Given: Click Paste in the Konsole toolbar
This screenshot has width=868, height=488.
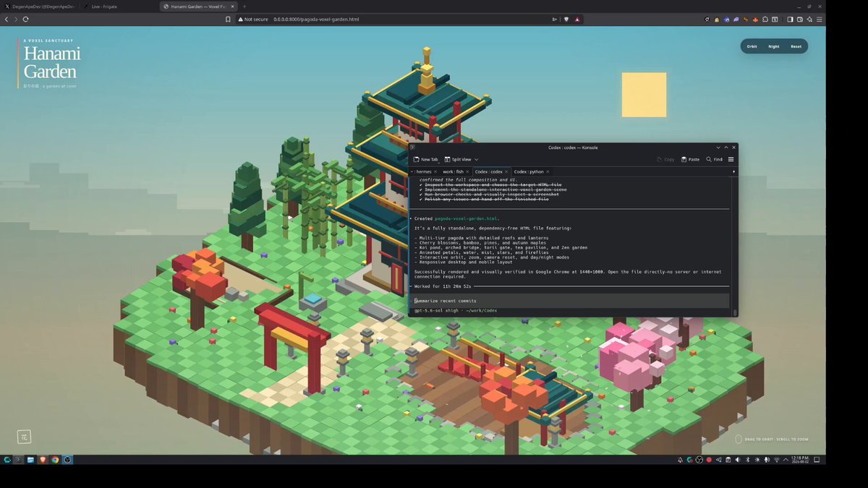Looking at the screenshot, I should [x=690, y=159].
